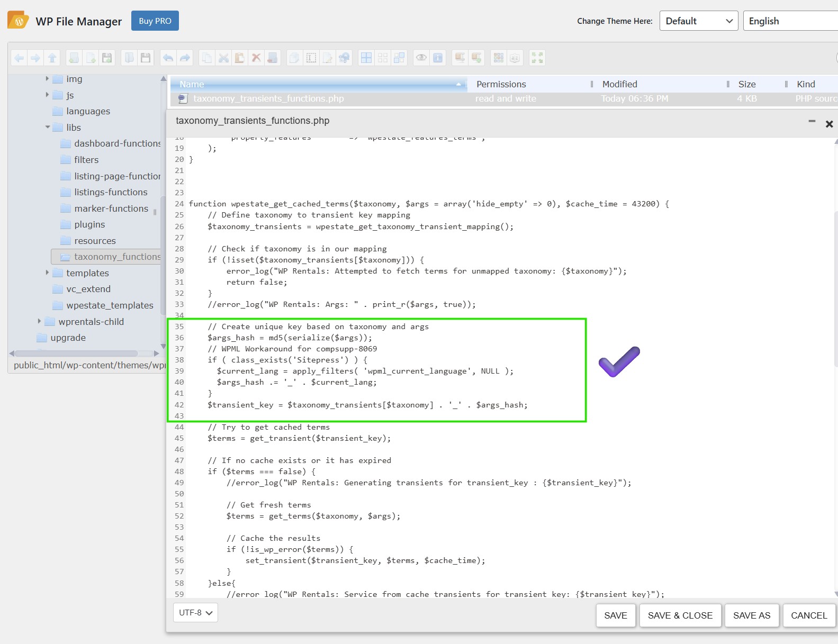Click the Buy PRO button
This screenshot has height=644, width=838.
(155, 21)
